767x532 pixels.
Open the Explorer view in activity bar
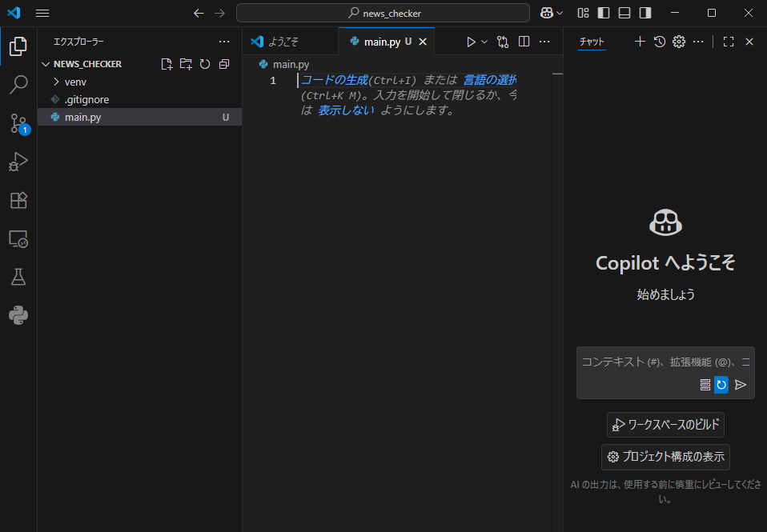tap(18, 46)
